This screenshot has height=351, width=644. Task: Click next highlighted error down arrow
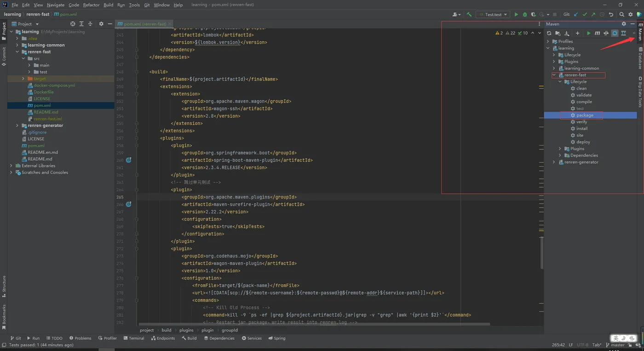539,33
